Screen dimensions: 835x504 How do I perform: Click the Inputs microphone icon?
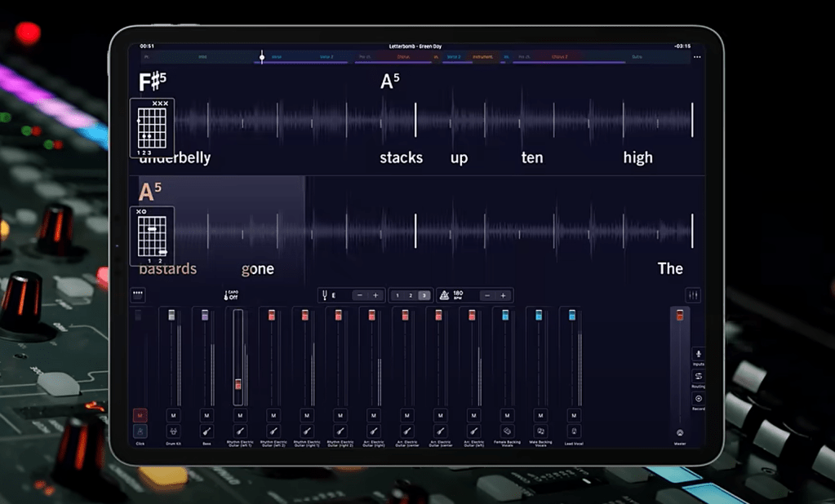click(x=699, y=354)
